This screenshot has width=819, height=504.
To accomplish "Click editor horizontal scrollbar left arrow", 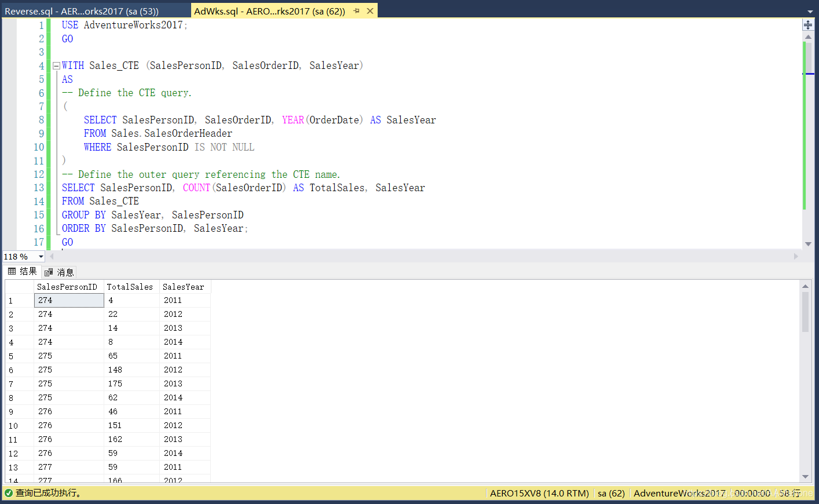I will (52, 256).
